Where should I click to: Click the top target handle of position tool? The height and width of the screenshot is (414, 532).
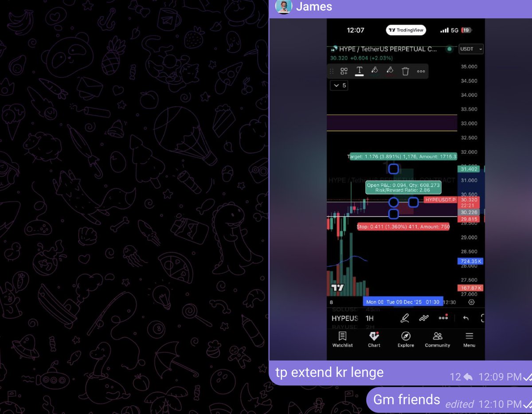393,168
